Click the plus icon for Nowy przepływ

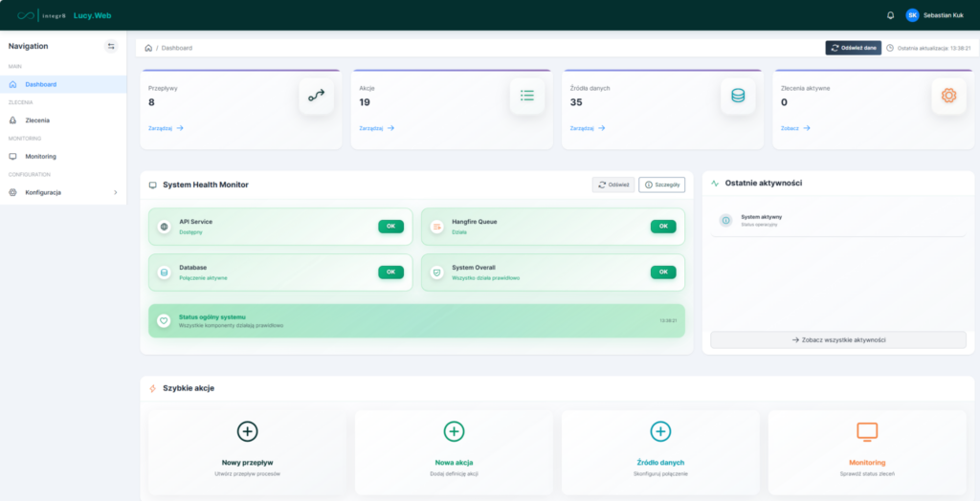point(248,431)
